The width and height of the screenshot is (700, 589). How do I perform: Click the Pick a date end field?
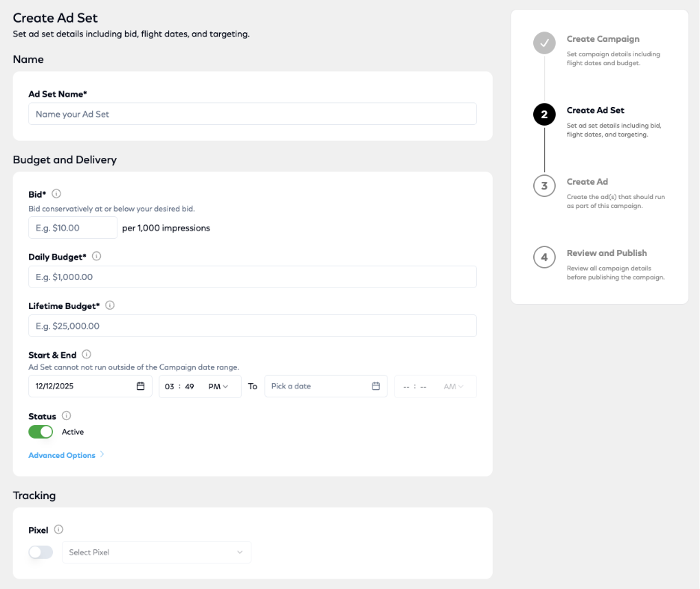318,386
